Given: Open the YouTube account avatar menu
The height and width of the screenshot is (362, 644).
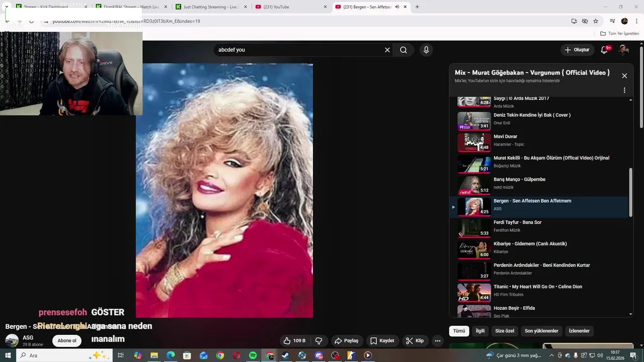Looking at the screenshot, I should click(623, 50).
